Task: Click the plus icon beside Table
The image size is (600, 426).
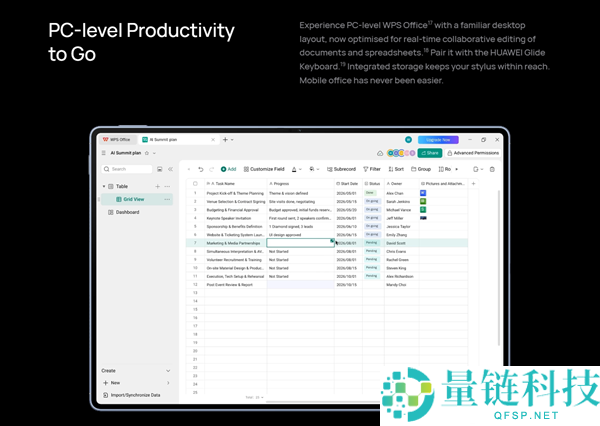Action: 158,186
